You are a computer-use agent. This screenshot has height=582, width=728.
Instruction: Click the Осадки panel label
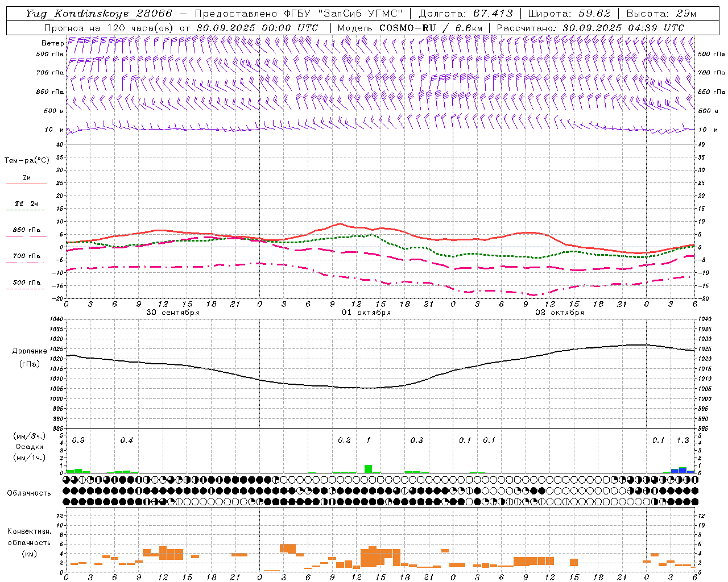[29, 447]
